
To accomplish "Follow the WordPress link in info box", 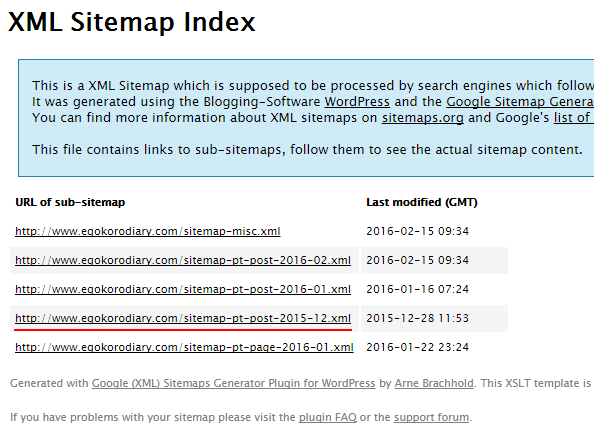I will click(x=357, y=102).
